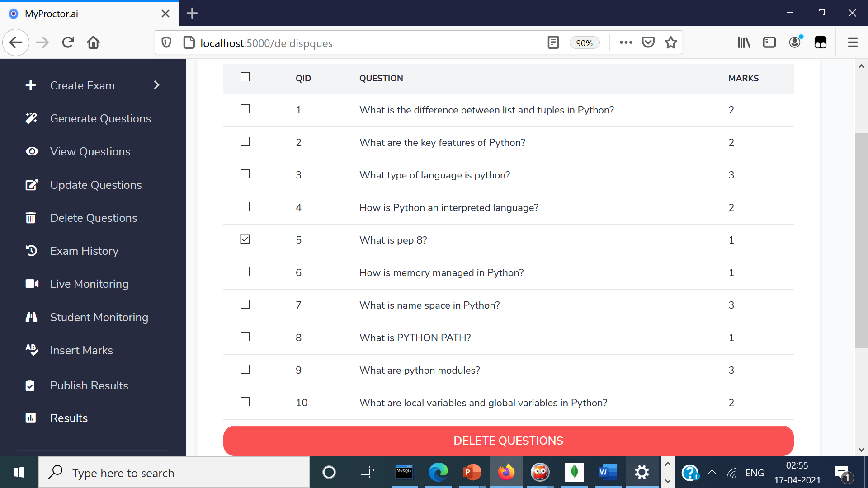Click the View Questions eye icon
Viewport: 868px width, 488px height.
[x=32, y=151]
